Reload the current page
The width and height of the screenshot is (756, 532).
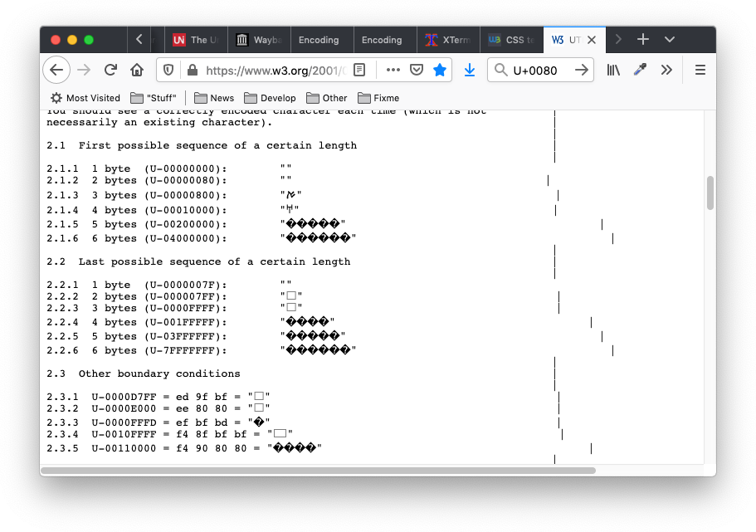[x=110, y=71]
